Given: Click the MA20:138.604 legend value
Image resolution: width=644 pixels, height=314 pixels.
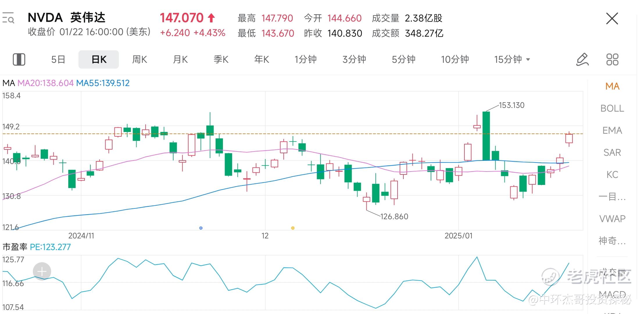Looking at the screenshot, I should pyautogui.click(x=45, y=83).
